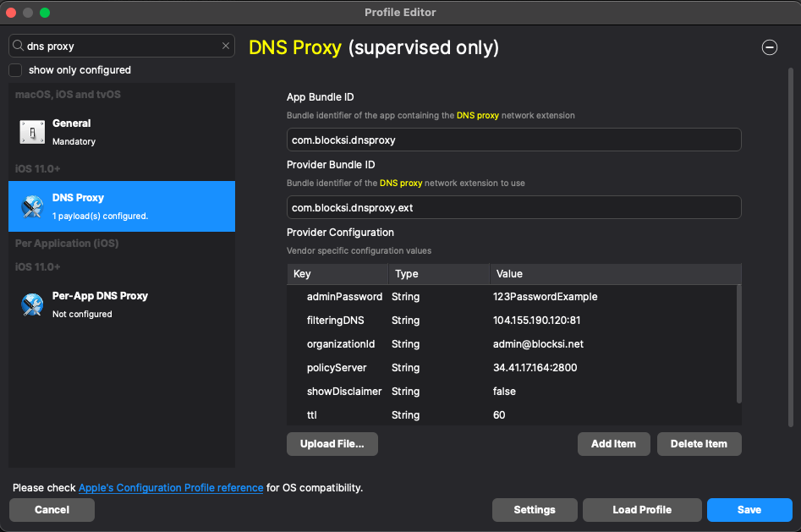Click the Add Item button
801x532 pixels.
click(x=613, y=444)
